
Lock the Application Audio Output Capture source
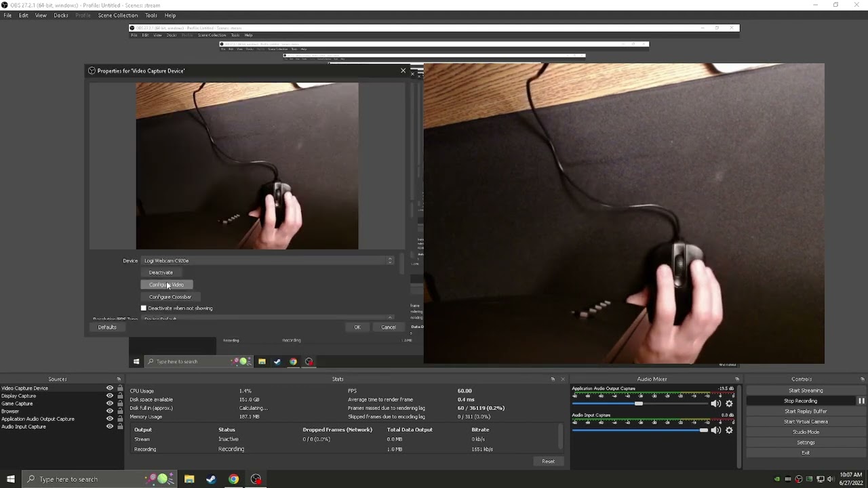(x=120, y=419)
